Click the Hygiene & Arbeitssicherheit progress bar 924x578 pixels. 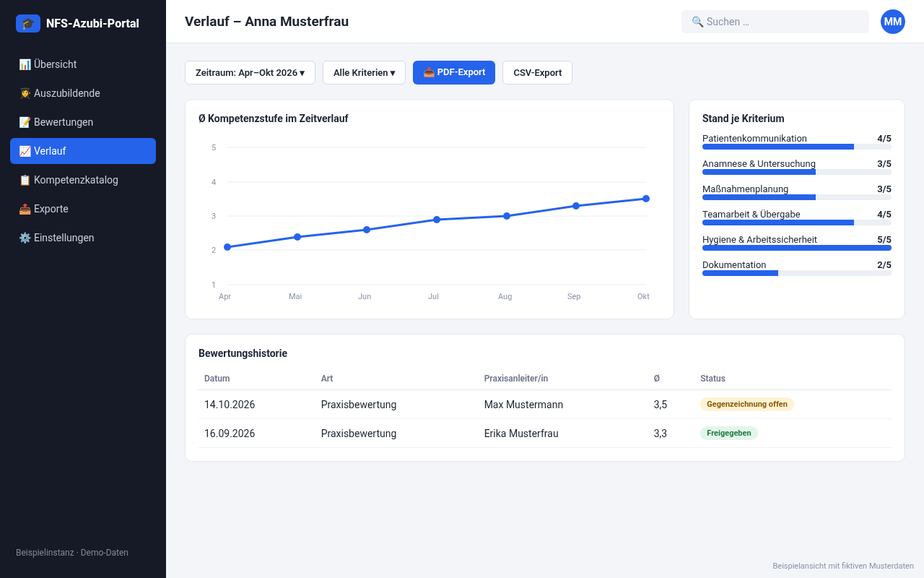797,248
